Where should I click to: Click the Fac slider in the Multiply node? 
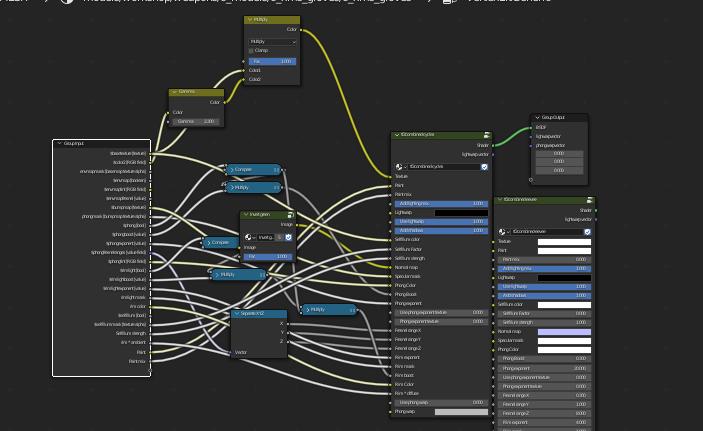tap(273, 61)
